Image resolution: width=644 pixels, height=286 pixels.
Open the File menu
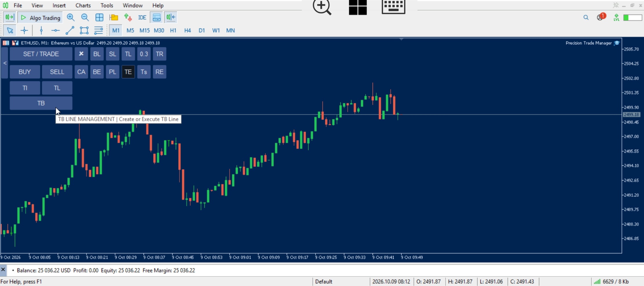18,5
